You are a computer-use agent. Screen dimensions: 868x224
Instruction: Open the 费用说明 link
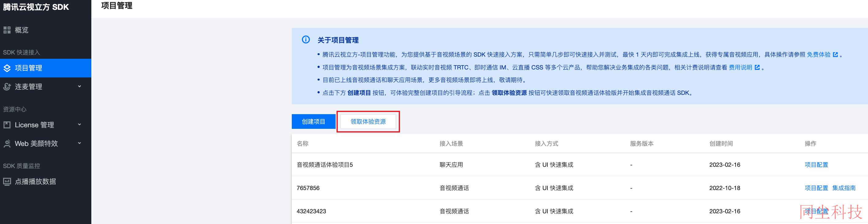tap(740, 67)
